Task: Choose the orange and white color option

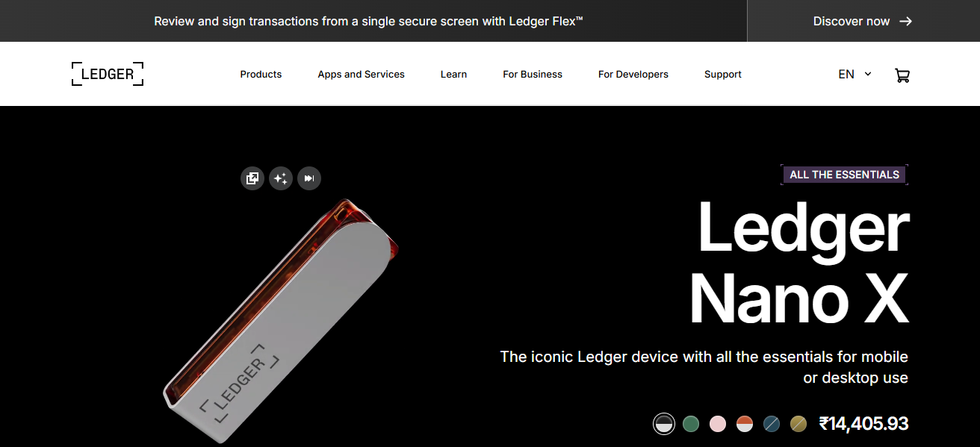Action: (x=745, y=424)
